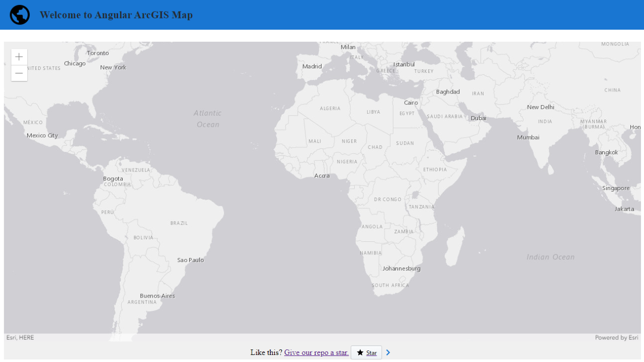Click the IRAN country label
Viewport: 644px width, 362px height.
pos(478,94)
